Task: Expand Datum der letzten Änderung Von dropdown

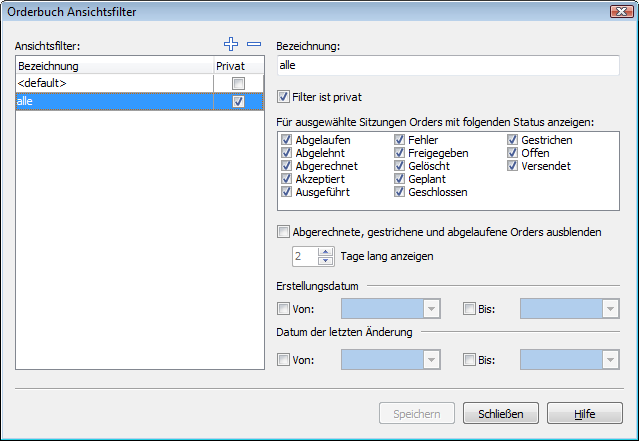Action: (x=431, y=358)
